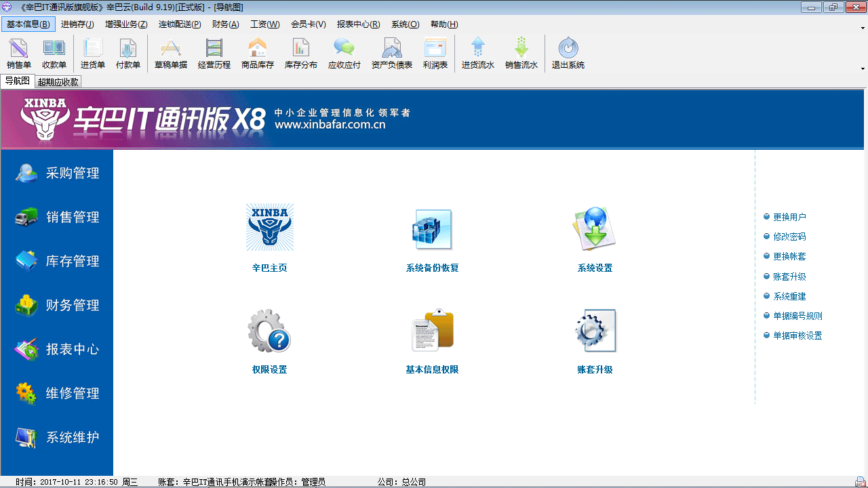Image resolution: width=868 pixels, height=488 pixels.
Task: Expand the menu bar overflow arrow
Action: pyautogui.click(x=863, y=28)
